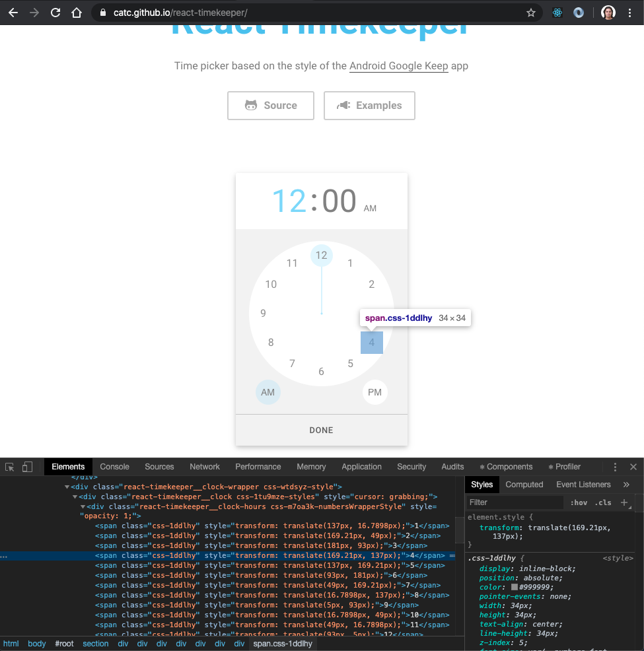Open the Security tab

[411, 467]
